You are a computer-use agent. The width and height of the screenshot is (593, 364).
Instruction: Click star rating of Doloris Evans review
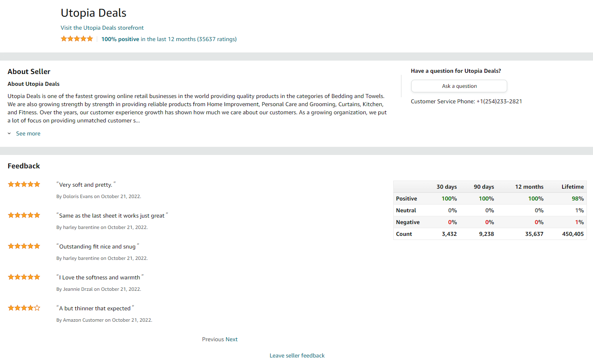click(x=24, y=184)
